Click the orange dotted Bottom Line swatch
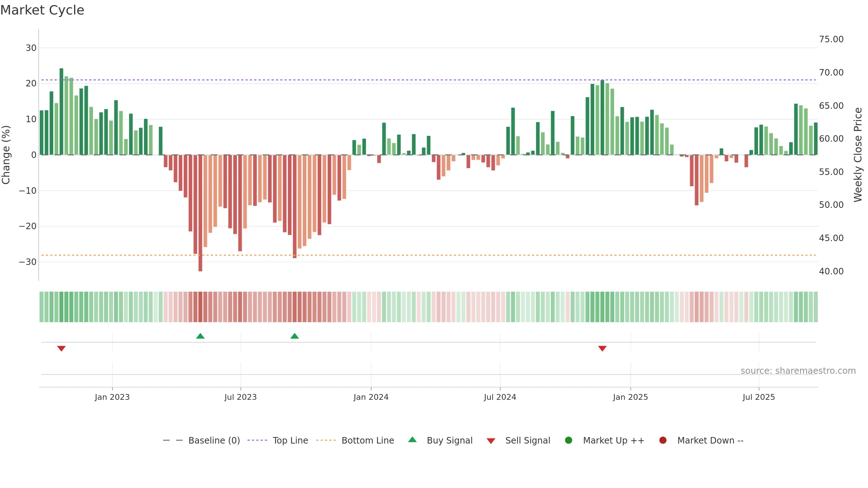The width and height of the screenshot is (868, 488). (x=326, y=440)
